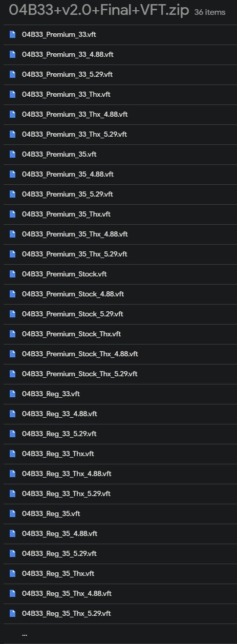Screen dimensions: 237x644
Task: Click the file icon for O4B33_Premium_33_Thx.vft
Action: point(12,95)
